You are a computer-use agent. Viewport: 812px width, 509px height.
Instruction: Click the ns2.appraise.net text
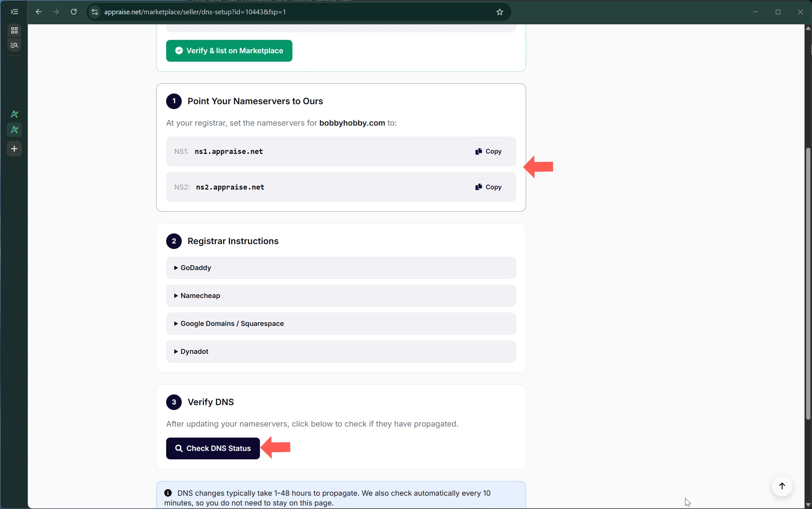coord(230,187)
